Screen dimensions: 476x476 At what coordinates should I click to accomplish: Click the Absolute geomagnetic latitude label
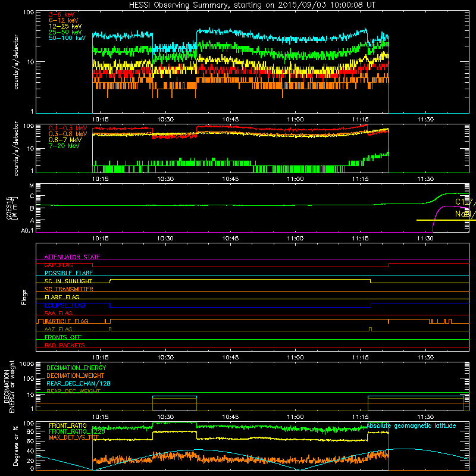coord(411,426)
